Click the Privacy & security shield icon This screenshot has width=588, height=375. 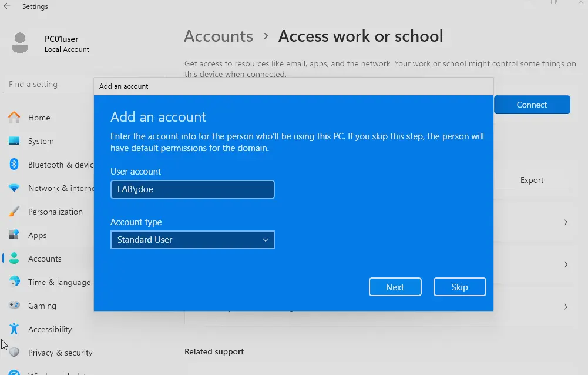tap(14, 352)
